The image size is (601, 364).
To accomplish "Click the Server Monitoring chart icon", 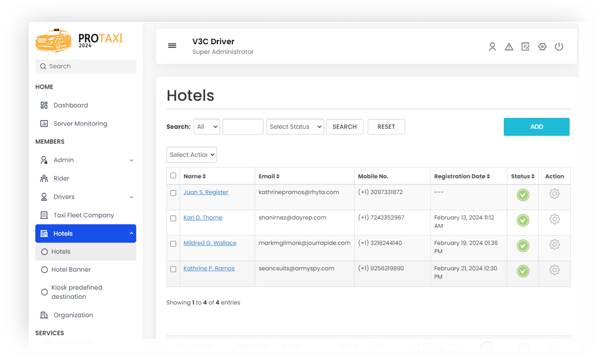I will tap(44, 124).
